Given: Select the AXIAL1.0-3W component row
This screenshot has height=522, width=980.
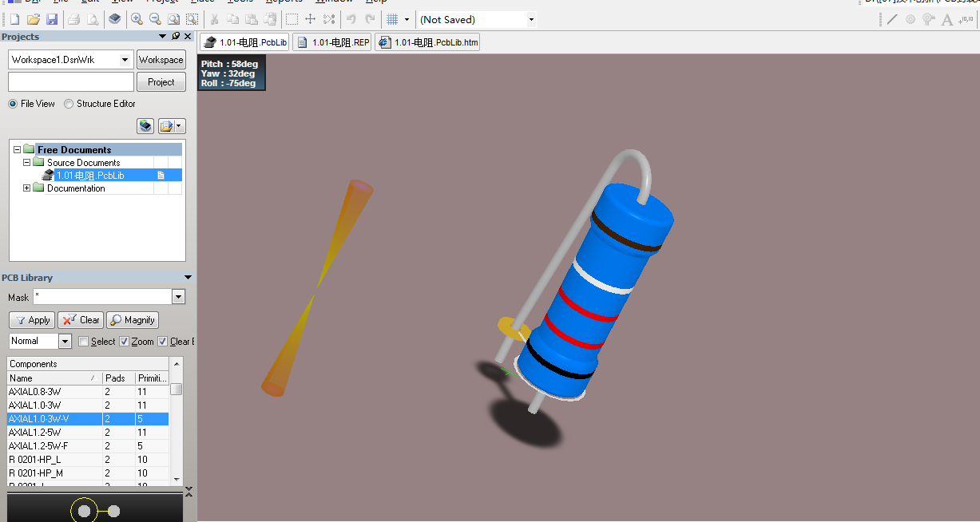Looking at the screenshot, I should tap(88, 405).
